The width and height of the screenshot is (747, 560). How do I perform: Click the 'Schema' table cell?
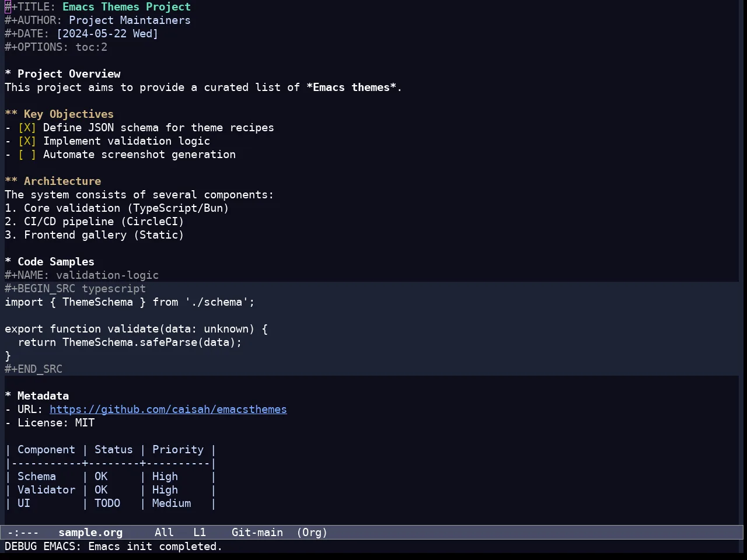pyautogui.click(x=37, y=477)
